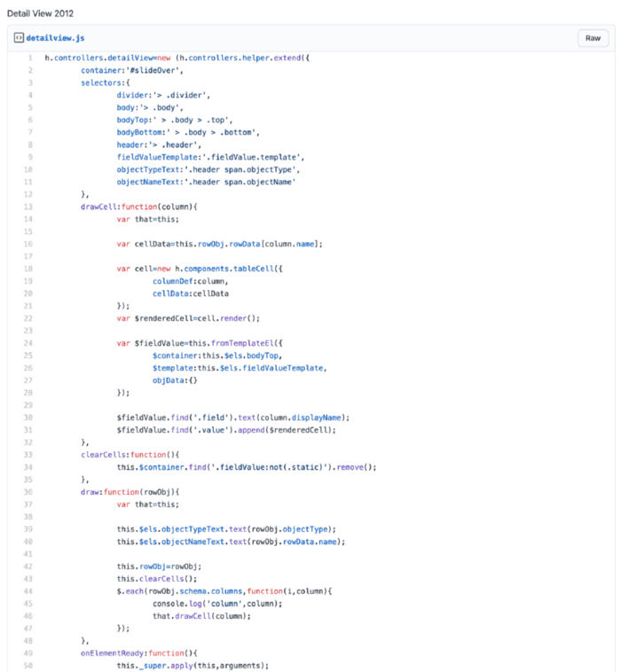Click the var $renderedCell=cell.render() line
The width and height of the screenshot is (621, 672).
[188, 318]
